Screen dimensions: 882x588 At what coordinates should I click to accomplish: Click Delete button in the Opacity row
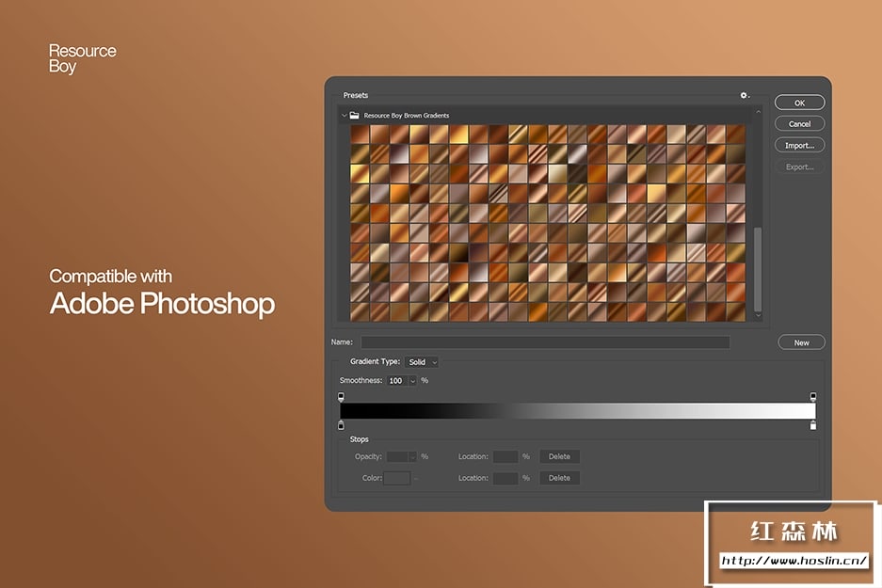tap(559, 456)
